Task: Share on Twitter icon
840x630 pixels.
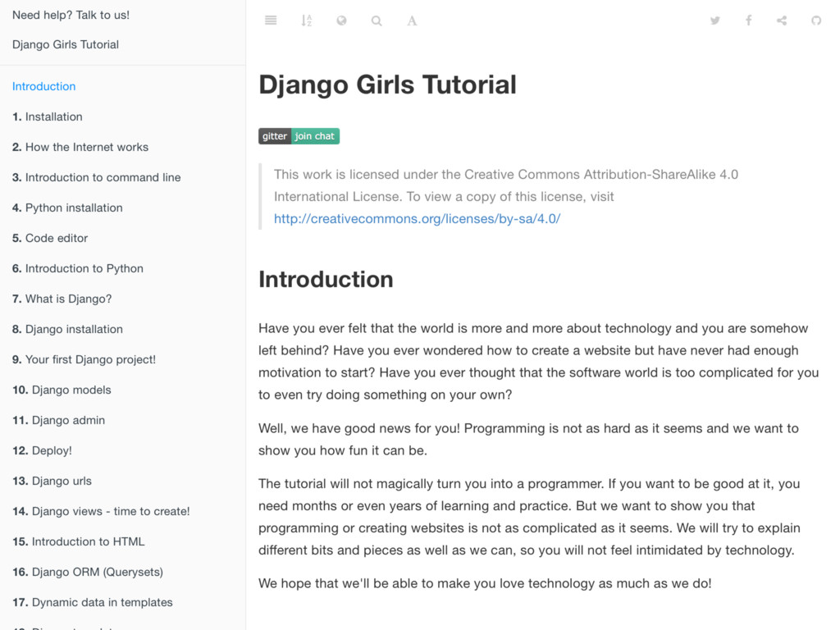Action: click(x=715, y=21)
